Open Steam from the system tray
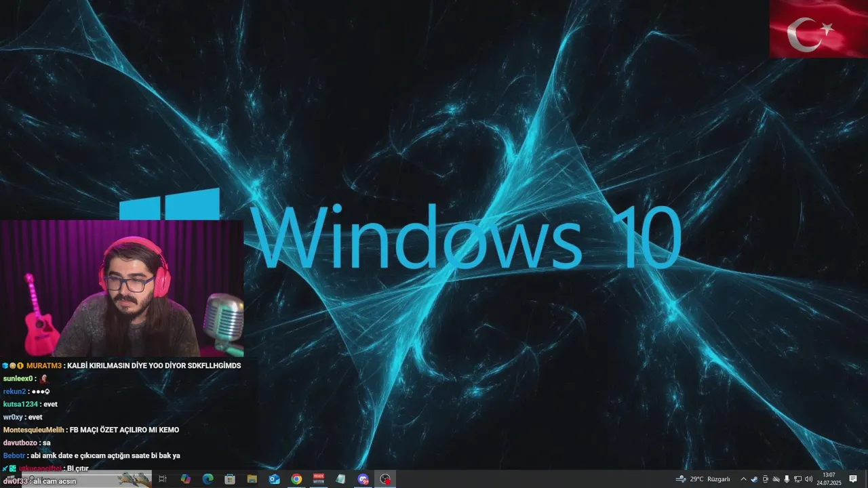The image size is (868, 488). (x=754, y=479)
